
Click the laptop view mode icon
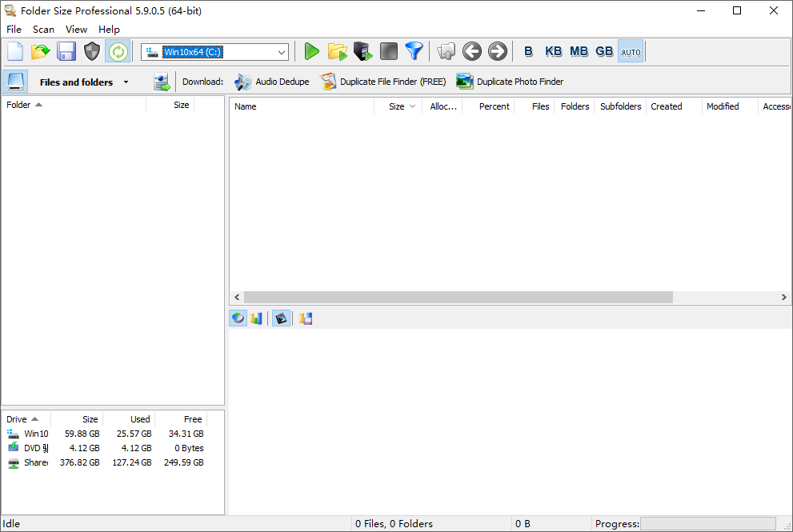(x=16, y=82)
